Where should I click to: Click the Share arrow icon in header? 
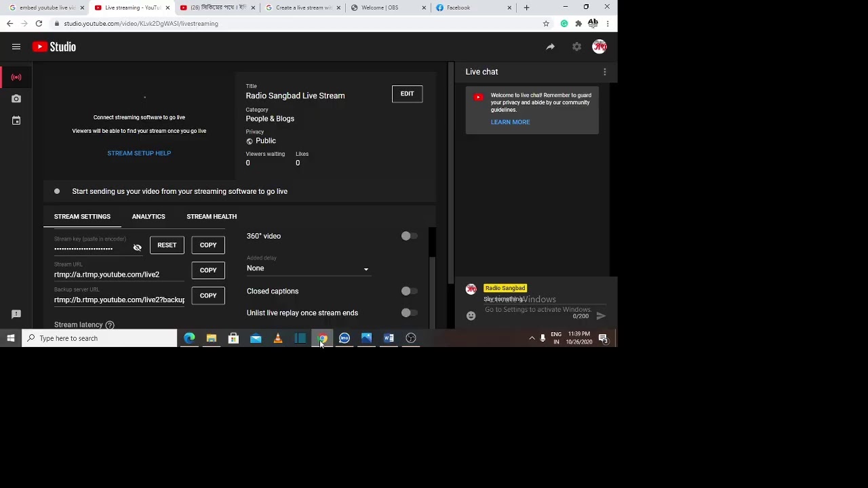tap(551, 47)
